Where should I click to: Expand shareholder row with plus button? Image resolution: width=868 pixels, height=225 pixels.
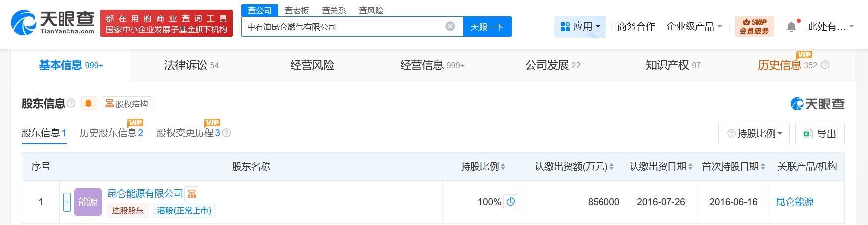click(x=67, y=202)
